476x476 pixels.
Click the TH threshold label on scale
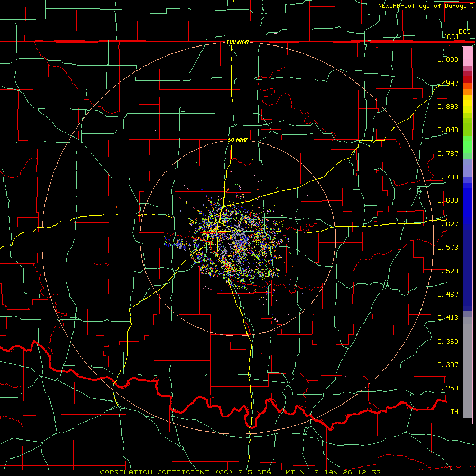tap(454, 412)
